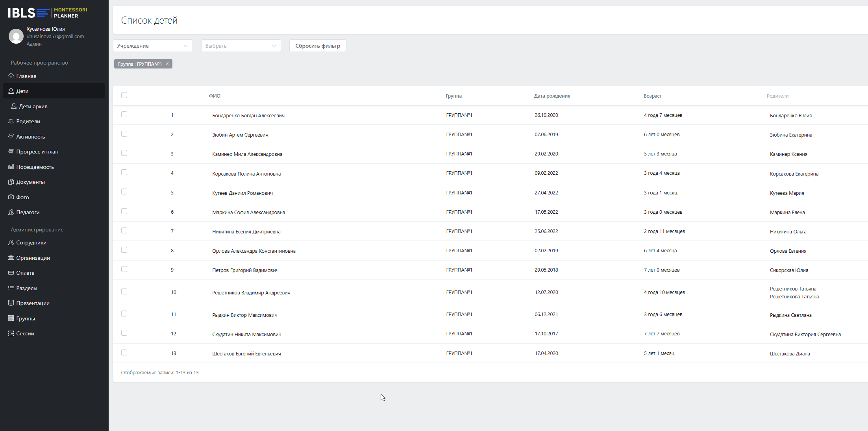Viewport: 868px width, 431px height.
Task: Click the bar chart icon beside Посещаемость
Action: [x=11, y=167]
